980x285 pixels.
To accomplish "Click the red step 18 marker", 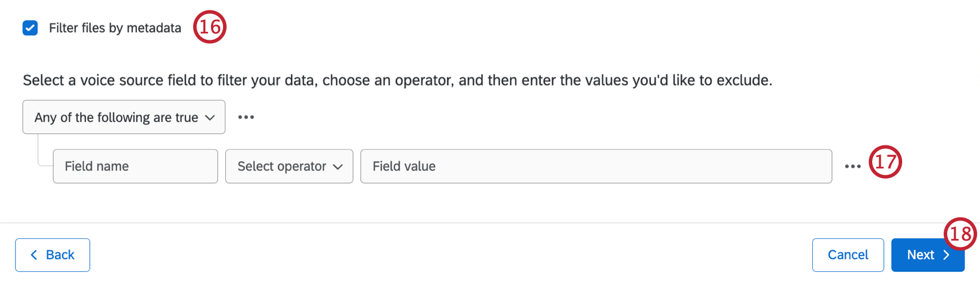I will (x=960, y=234).
